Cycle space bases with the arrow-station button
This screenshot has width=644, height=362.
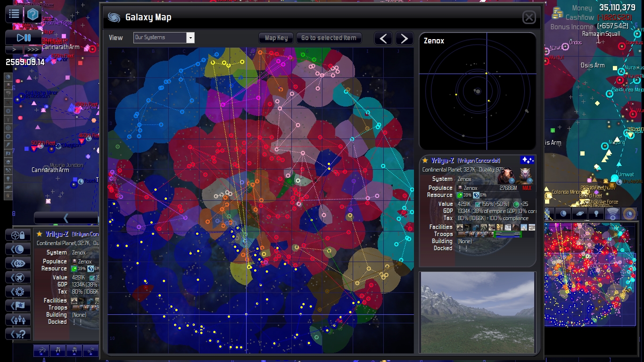coord(18,263)
